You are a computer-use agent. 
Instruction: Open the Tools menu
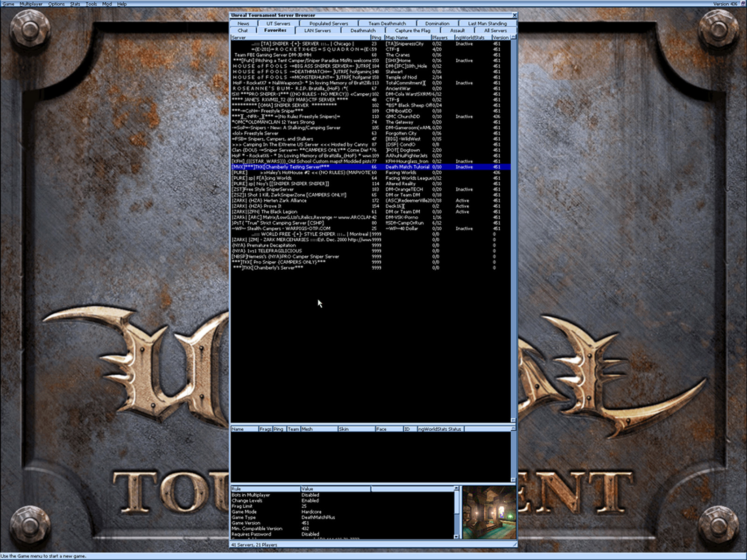pyautogui.click(x=91, y=4)
